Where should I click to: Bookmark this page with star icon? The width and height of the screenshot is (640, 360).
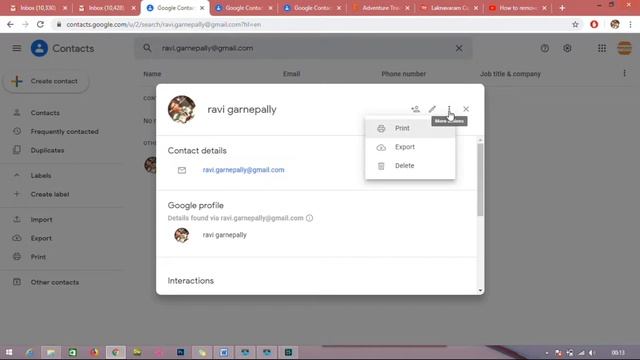(x=575, y=24)
